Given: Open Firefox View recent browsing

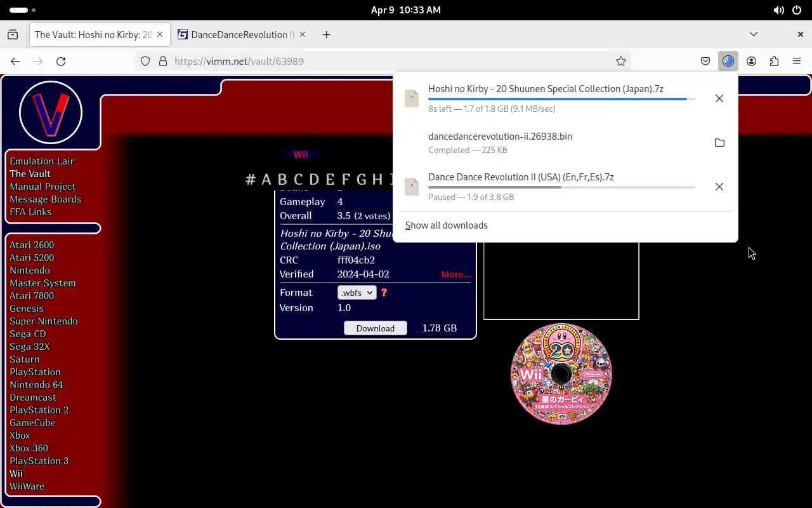Looking at the screenshot, I should [x=13, y=34].
